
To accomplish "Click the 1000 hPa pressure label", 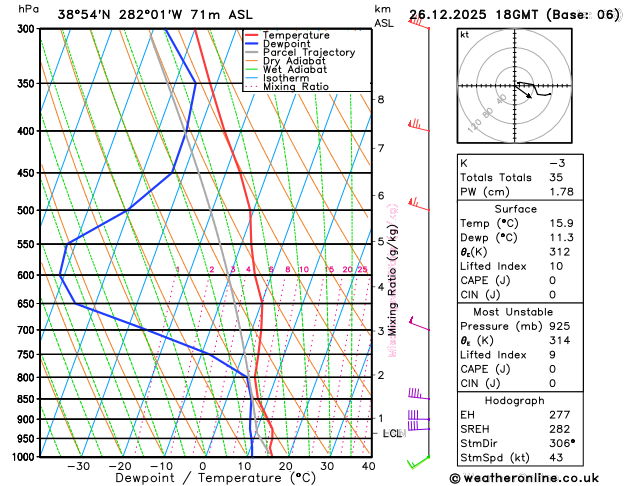I will pyautogui.click(x=25, y=457).
